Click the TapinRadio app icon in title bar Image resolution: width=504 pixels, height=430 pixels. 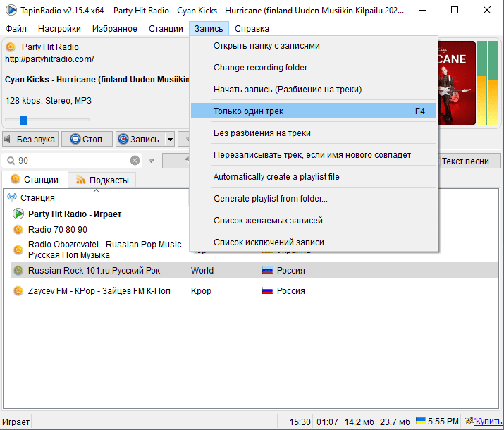(x=11, y=10)
